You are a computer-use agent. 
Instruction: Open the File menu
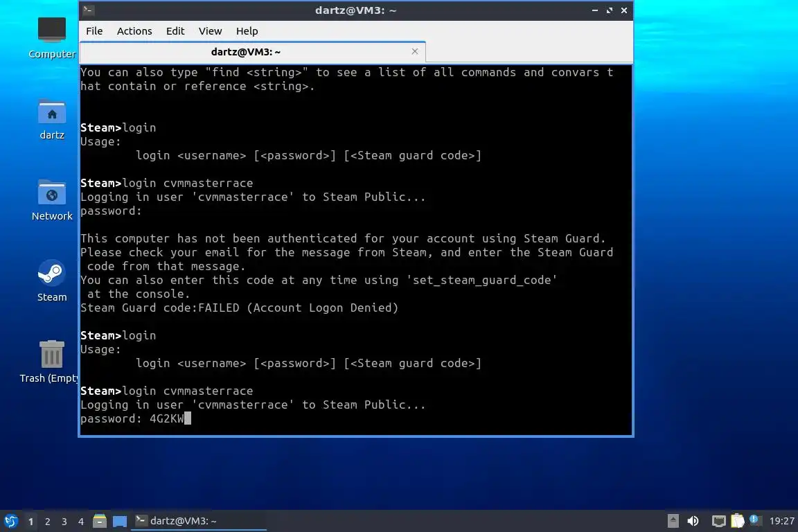pyautogui.click(x=94, y=31)
